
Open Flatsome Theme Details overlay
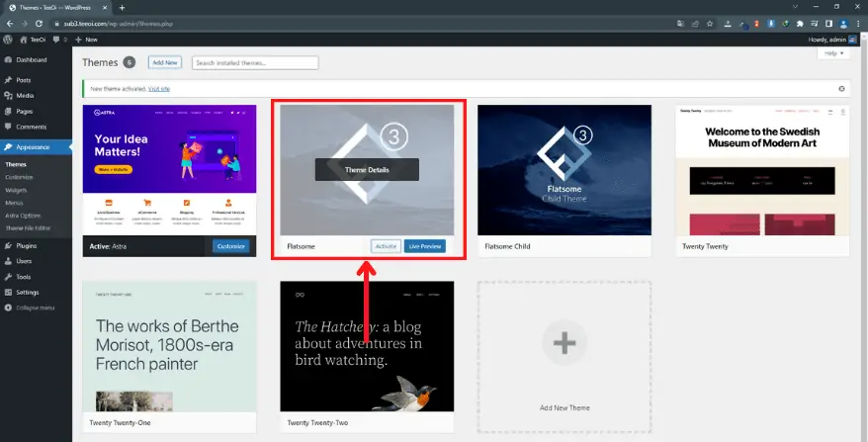click(x=367, y=169)
